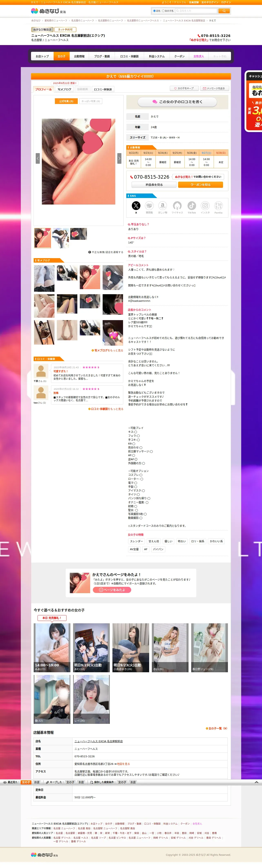Click the Instagram SNS icon

[205, 206]
